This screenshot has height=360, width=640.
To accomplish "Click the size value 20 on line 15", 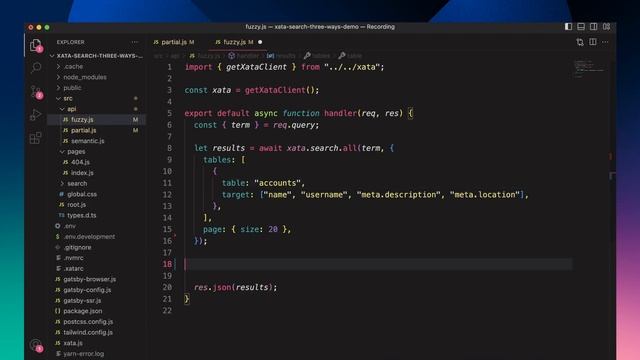I will (x=273, y=229).
